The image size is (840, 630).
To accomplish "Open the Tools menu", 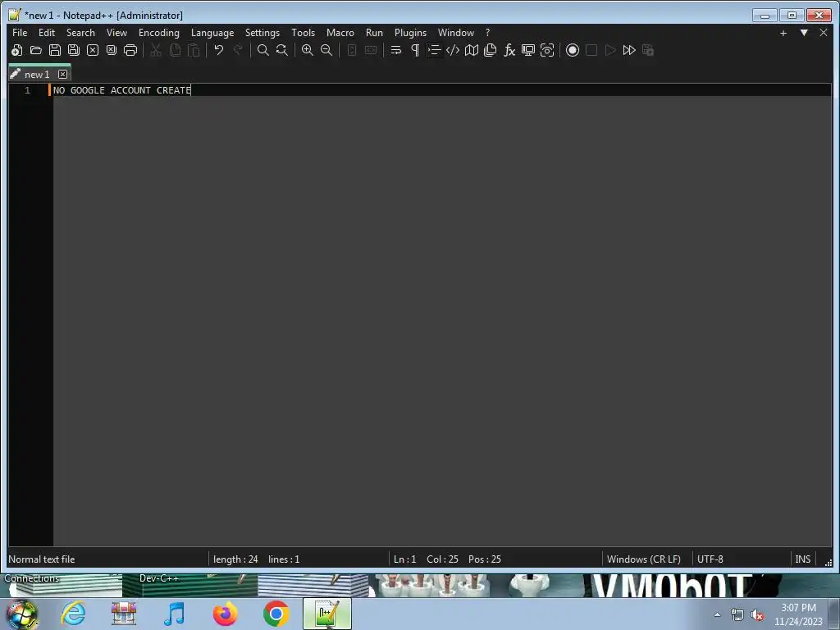I will [x=303, y=33].
